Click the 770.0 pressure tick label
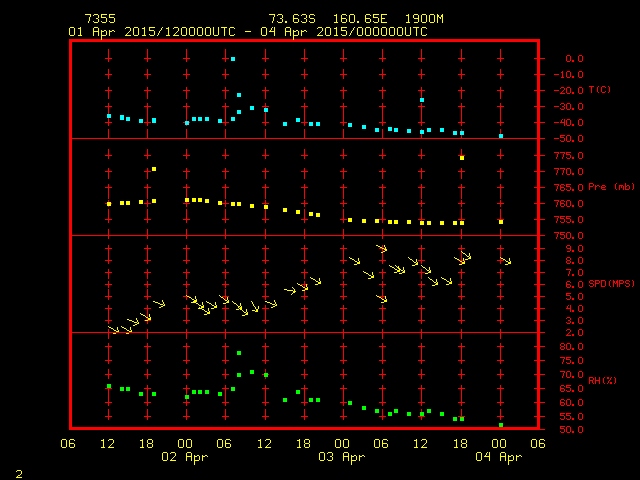Viewport: 640px width, 480px height. tap(569, 171)
